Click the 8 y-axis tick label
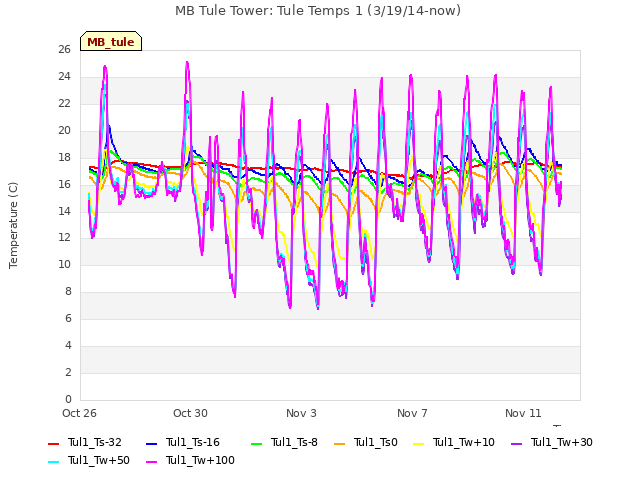 68,291
